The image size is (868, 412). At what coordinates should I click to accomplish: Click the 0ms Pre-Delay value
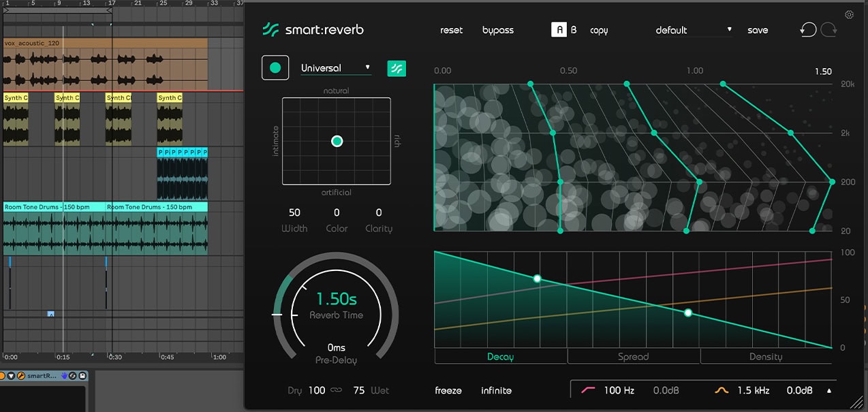pyautogui.click(x=337, y=347)
